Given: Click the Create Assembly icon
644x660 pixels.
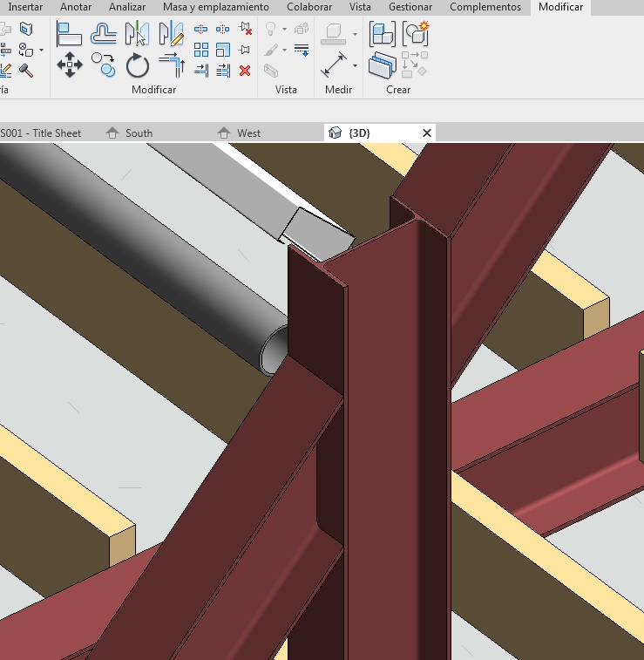Looking at the screenshot, I should pos(383,34).
